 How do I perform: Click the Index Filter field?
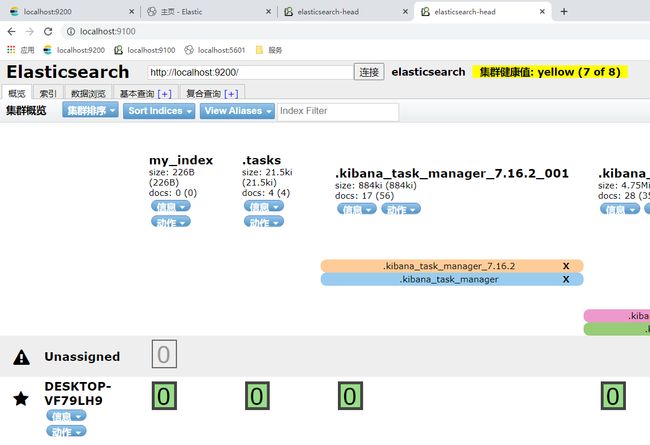(338, 111)
